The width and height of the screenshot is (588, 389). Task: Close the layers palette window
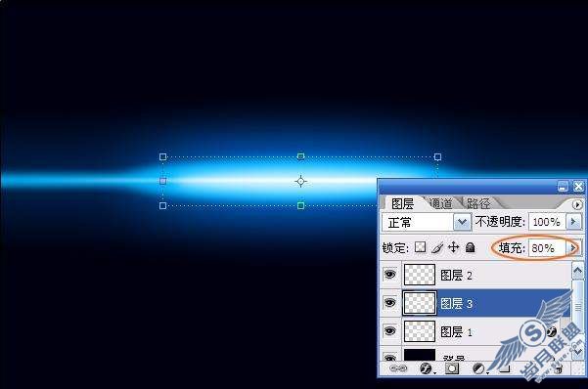click(578, 187)
